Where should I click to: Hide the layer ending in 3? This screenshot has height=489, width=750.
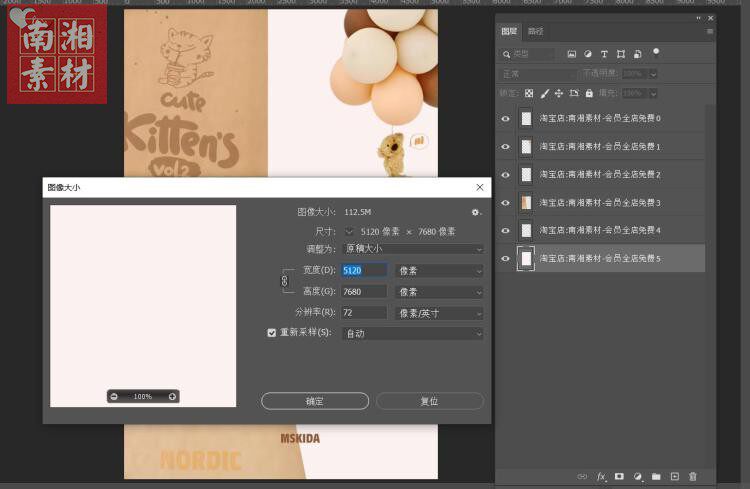pos(505,202)
